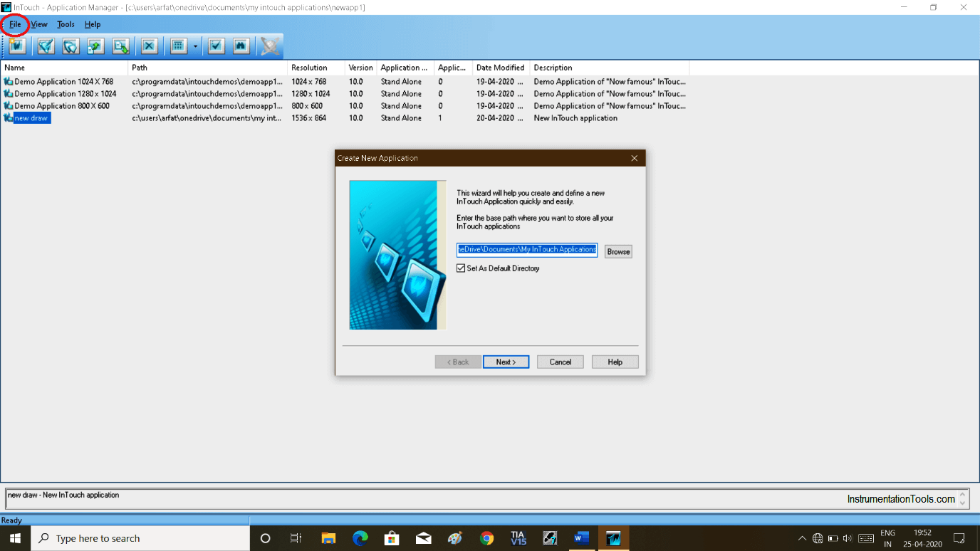
Task: Click the icon beside Demo Application 1280 x 1024
Action: click(x=8, y=94)
